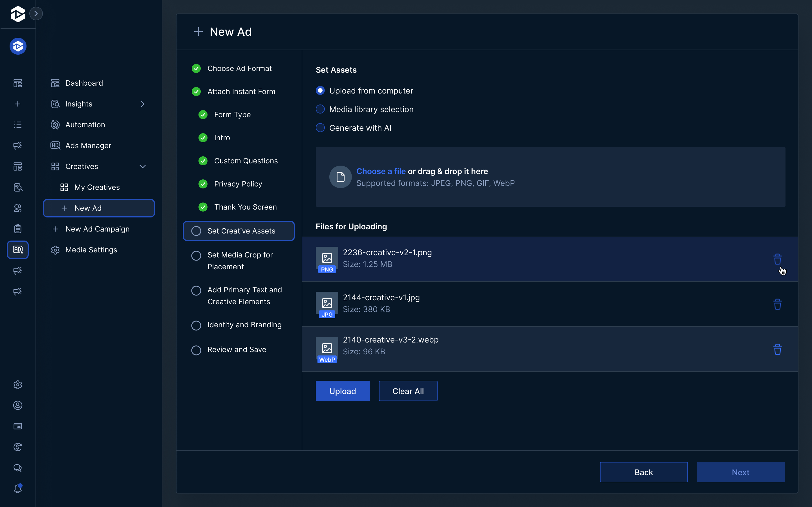Click the user profile icon in the icon rail
Image resolution: width=812 pixels, height=507 pixels.
[x=18, y=405]
